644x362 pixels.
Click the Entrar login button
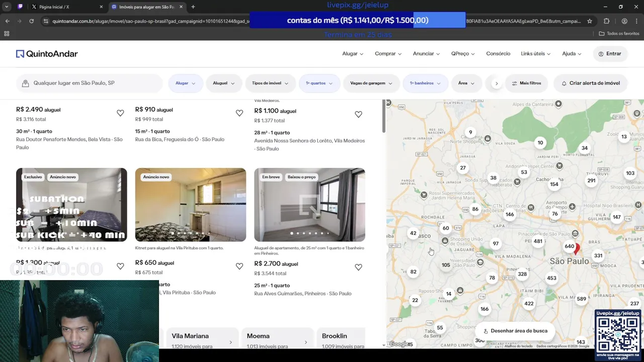tap(610, 54)
